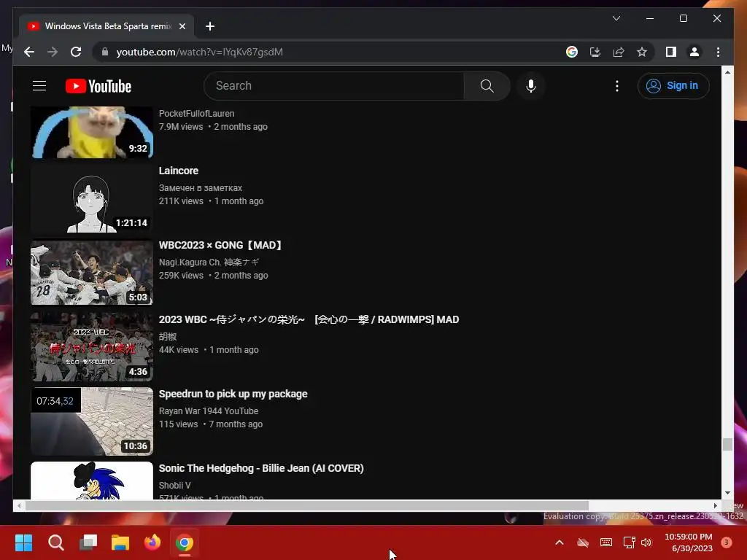Click the vertical scrollbar thumb of the page

[x=727, y=444]
